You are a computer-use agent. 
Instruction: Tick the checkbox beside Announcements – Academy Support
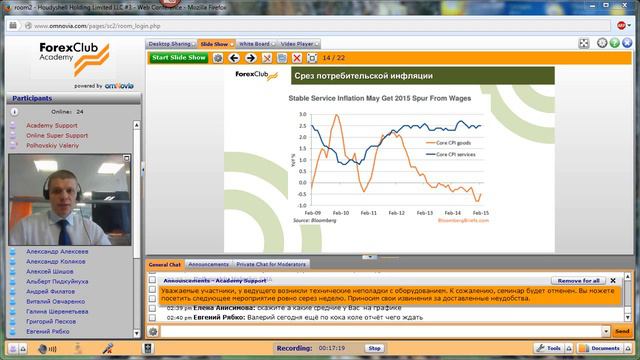click(x=152, y=280)
